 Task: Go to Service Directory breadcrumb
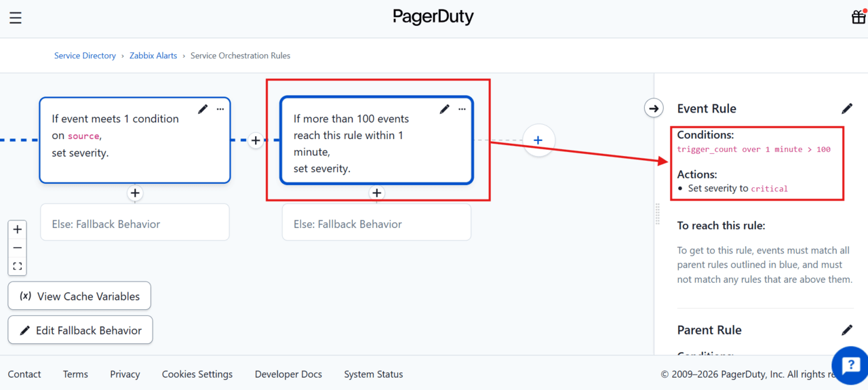pos(85,56)
